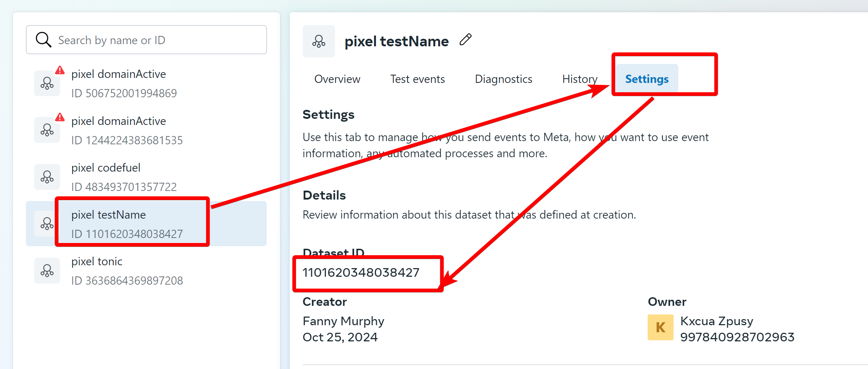
Task: Click the pencil icon to rename pixel testName
Action: [465, 39]
